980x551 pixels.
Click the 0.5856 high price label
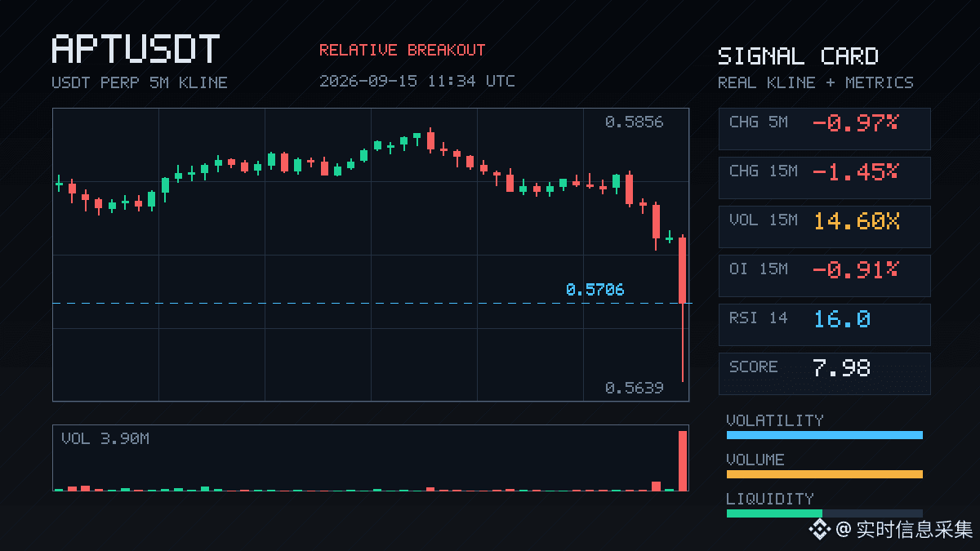[x=634, y=122]
